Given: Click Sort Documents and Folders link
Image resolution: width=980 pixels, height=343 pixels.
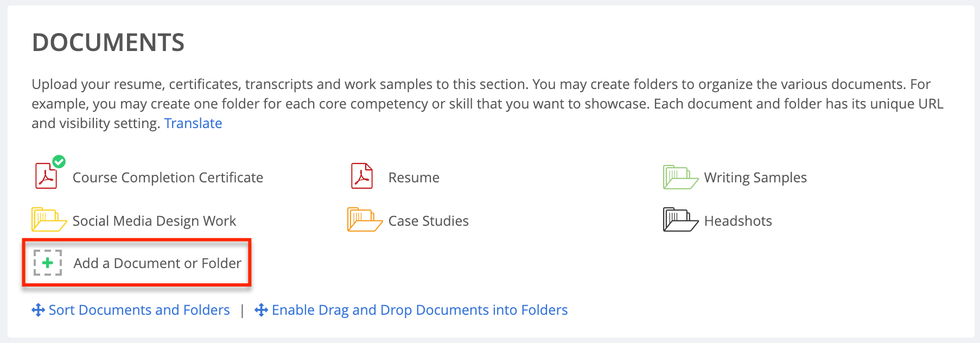Looking at the screenshot, I should click(x=139, y=310).
